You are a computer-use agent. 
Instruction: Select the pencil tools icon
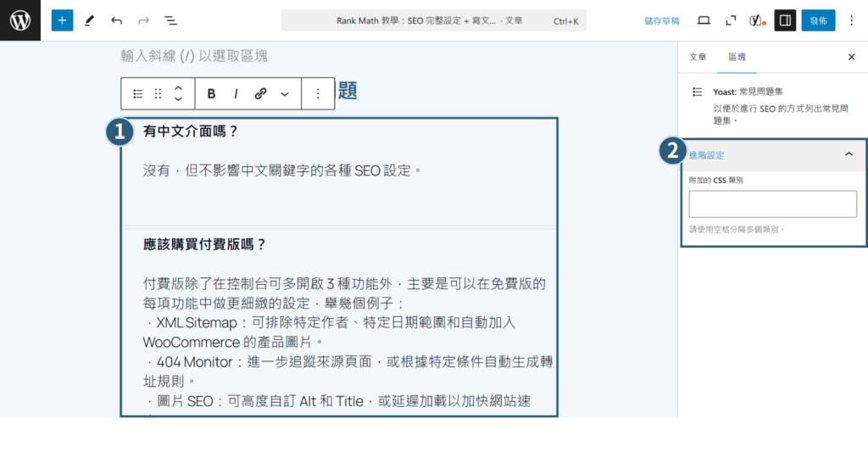[89, 20]
